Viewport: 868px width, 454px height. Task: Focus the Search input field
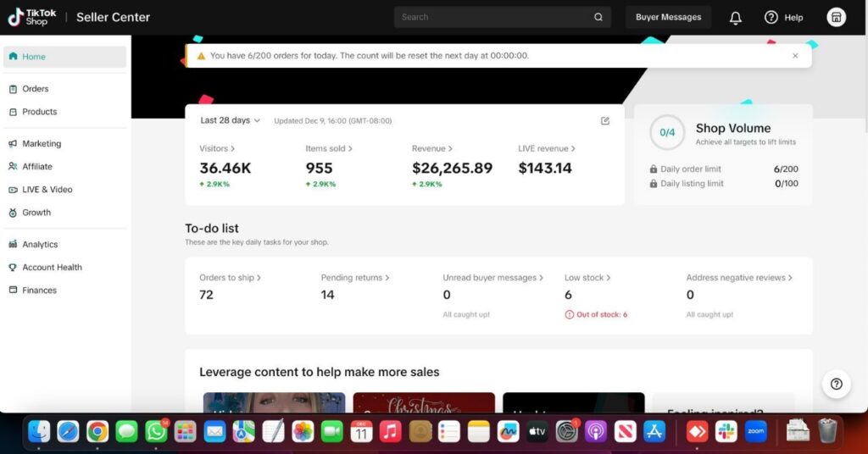coord(502,17)
